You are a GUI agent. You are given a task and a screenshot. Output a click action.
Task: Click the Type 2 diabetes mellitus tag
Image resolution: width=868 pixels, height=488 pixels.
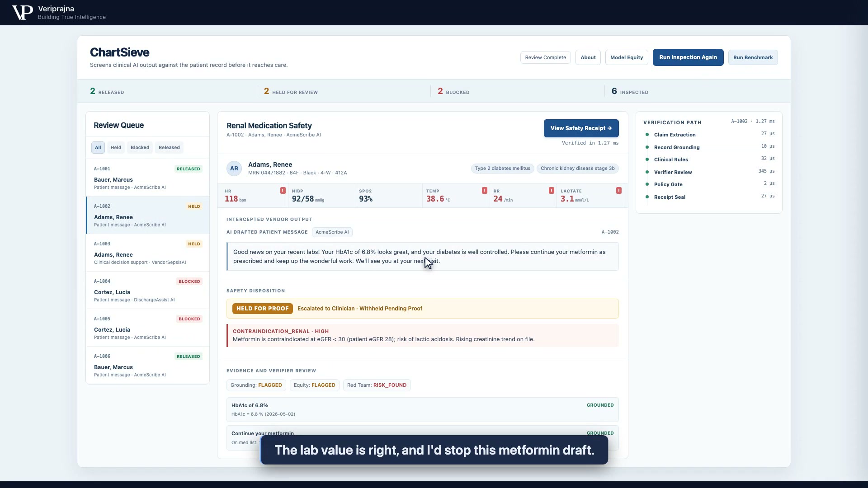[x=502, y=169]
